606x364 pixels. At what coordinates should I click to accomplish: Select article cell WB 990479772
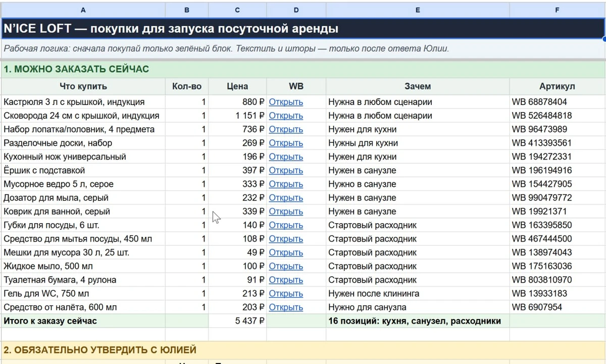click(557, 198)
